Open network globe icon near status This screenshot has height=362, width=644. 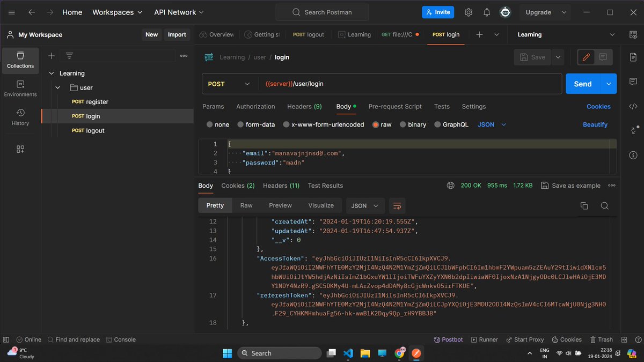[x=451, y=186]
